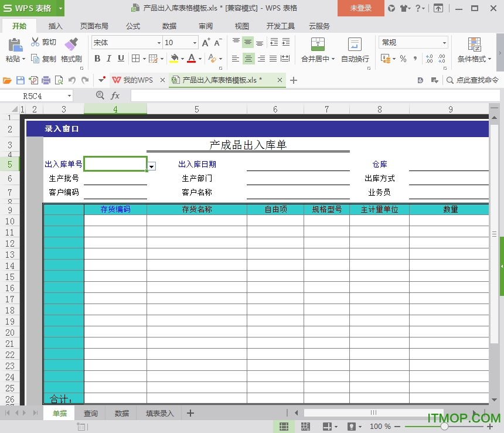Click the Save floppy icon
This screenshot has height=433, width=504.
point(21,80)
